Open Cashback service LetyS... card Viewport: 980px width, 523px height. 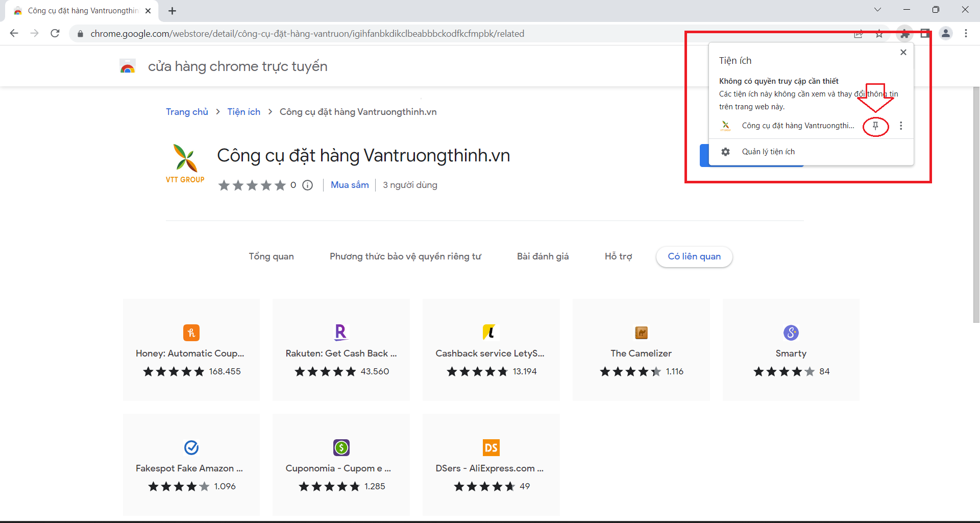[491, 350]
